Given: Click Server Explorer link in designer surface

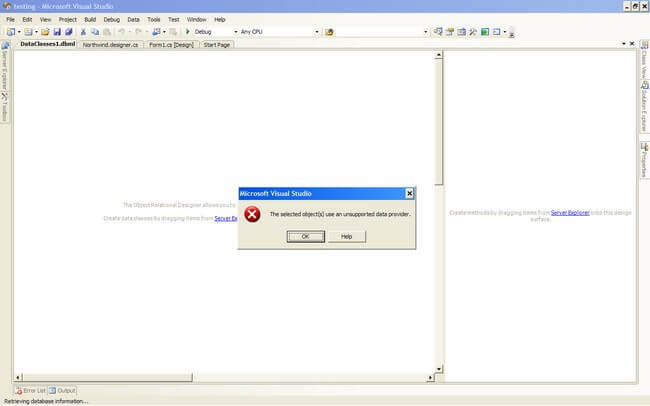Looking at the screenshot, I should [x=226, y=219].
